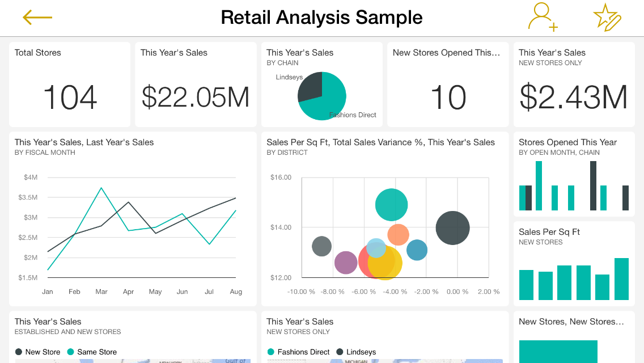Open the Retail Analysis Sample title
Viewport: 644px width, 363px height.
pyautogui.click(x=321, y=17)
